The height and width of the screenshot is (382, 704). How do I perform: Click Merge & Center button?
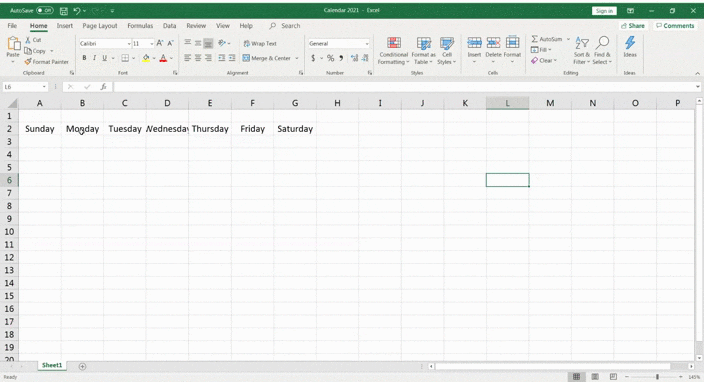267,58
